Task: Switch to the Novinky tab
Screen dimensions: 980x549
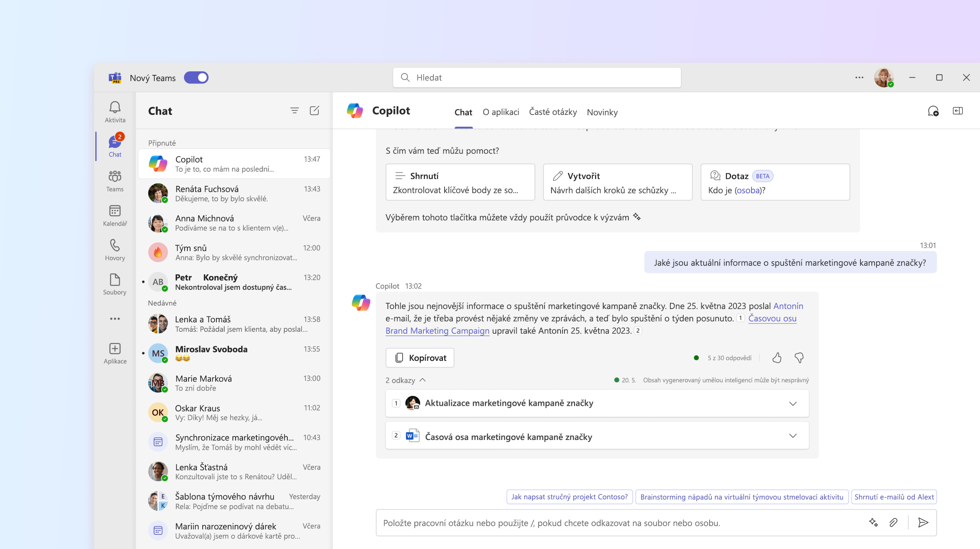Action: click(602, 113)
